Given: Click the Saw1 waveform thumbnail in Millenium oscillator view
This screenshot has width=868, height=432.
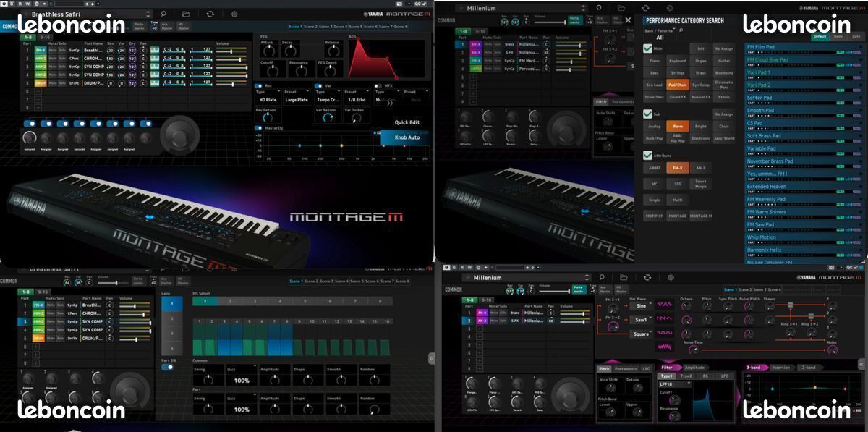Looking at the screenshot, I should tap(665, 319).
